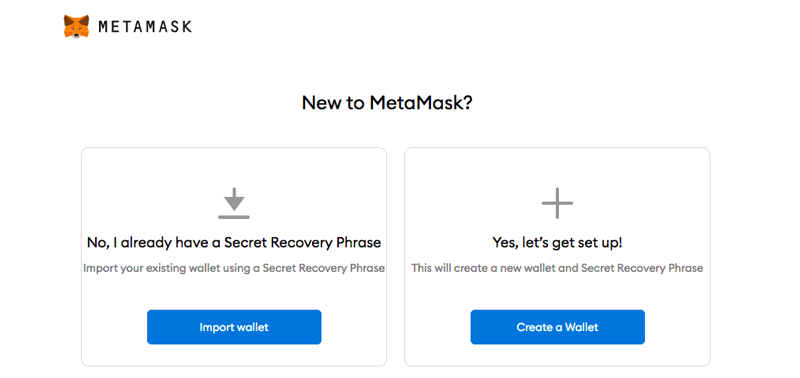The height and width of the screenshot is (378, 800).
Task: Click blank space between create description and Create a Wallet button
Action: (x=557, y=292)
